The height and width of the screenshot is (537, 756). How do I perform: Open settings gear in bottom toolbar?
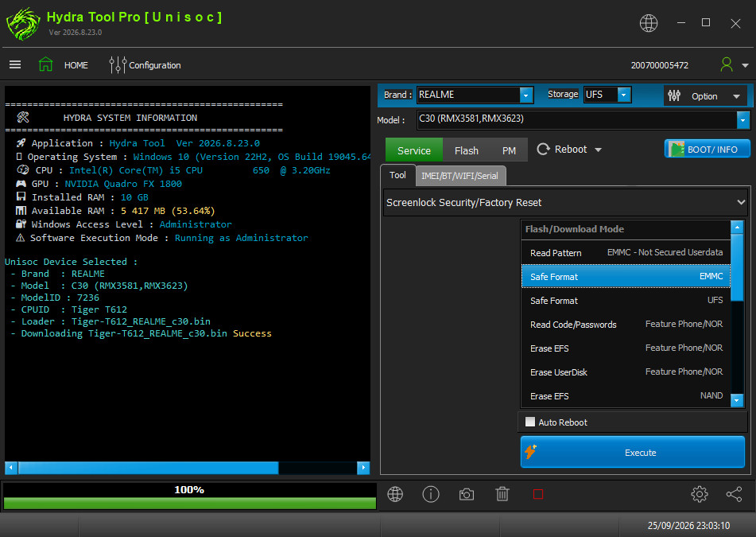(699, 494)
